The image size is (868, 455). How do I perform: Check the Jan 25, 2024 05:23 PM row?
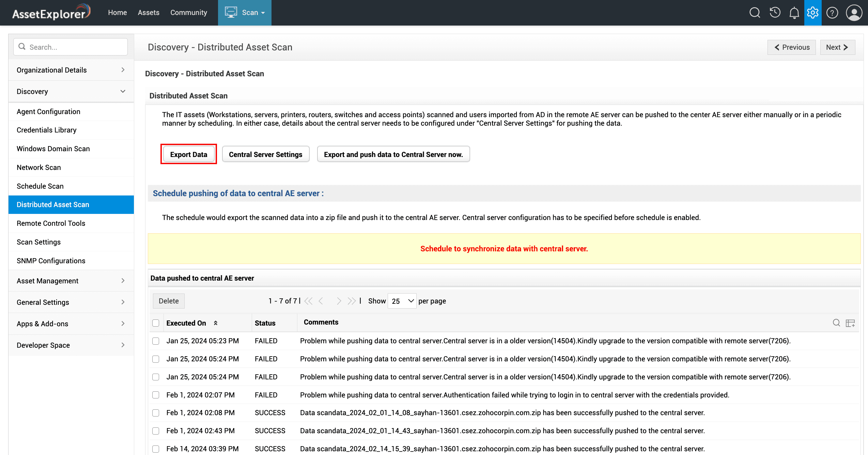point(156,341)
